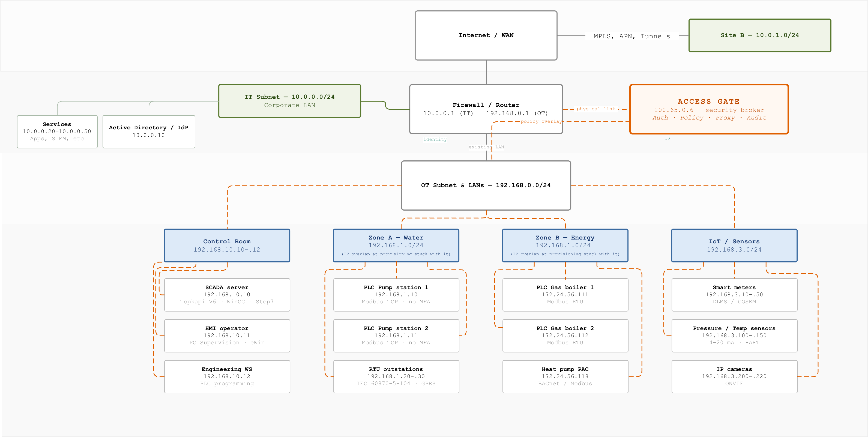Select the PLC Pump station 2 node

click(396, 336)
